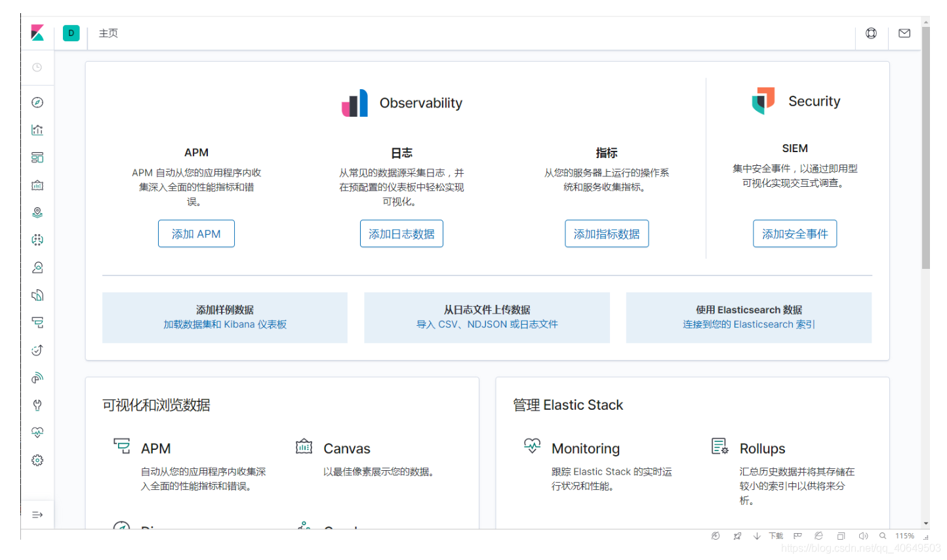
Task: Open the Kibana logo home link
Action: click(x=37, y=33)
